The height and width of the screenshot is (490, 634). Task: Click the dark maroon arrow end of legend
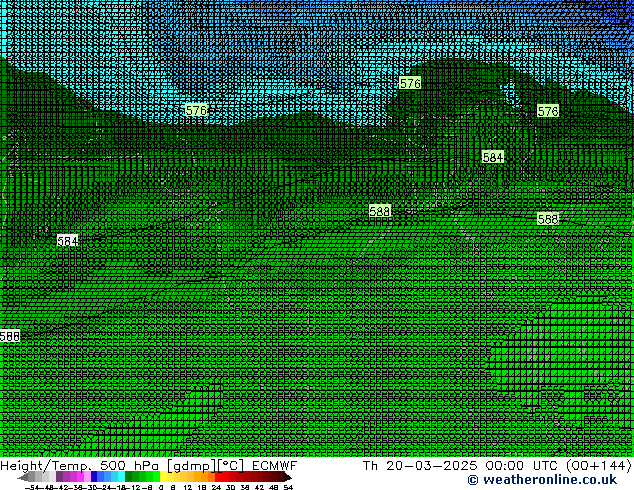[x=288, y=477]
